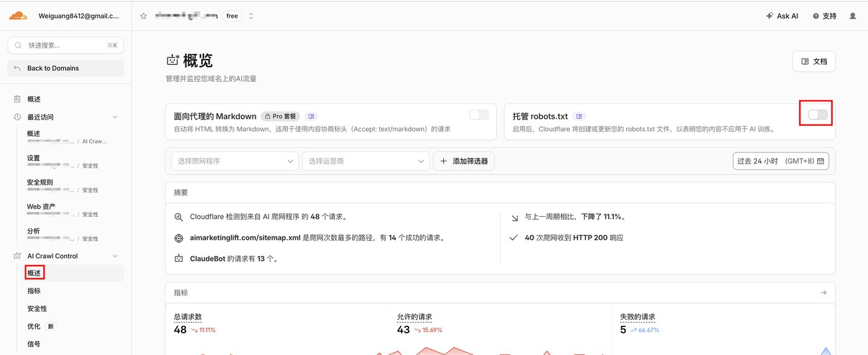Click the account email Weiguang8412@gmail.c...
This screenshot has width=868, height=355.
pyautogui.click(x=79, y=16)
